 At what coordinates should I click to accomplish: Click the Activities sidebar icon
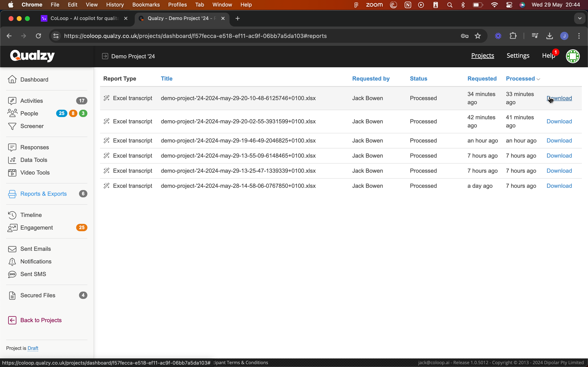[12, 101]
